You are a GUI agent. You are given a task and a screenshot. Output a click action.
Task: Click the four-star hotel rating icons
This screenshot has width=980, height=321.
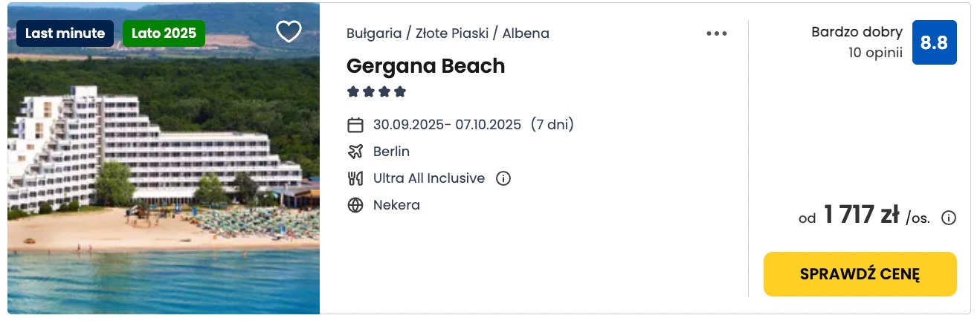[376, 92]
